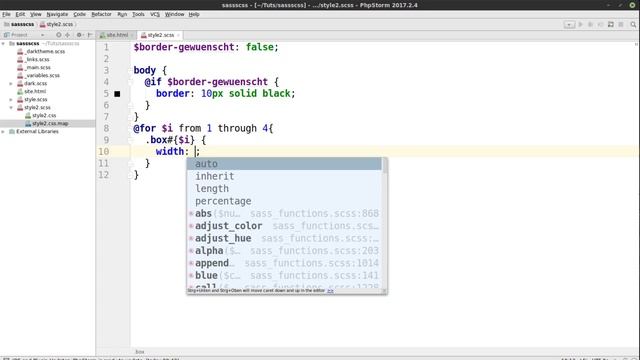Click the collapse all icon in Project panel
The width and height of the screenshot is (640, 360).
67,35
